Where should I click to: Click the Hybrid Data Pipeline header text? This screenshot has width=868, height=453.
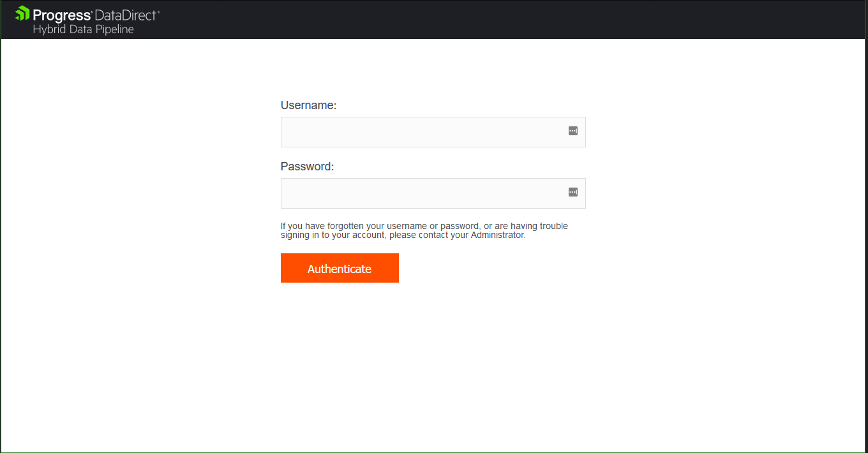(x=82, y=29)
